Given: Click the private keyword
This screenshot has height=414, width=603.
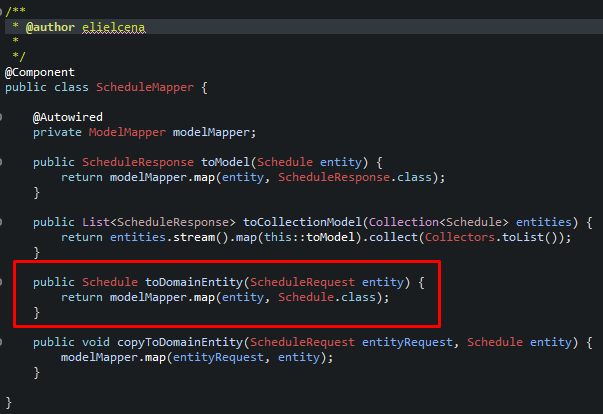Looking at the screenshot, I should [x=57, y=132].
